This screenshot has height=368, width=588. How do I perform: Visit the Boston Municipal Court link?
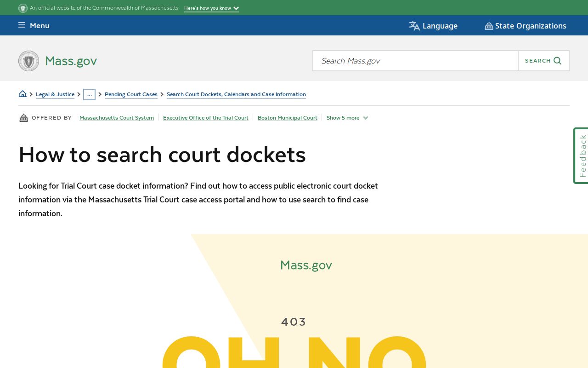[288, 118]
